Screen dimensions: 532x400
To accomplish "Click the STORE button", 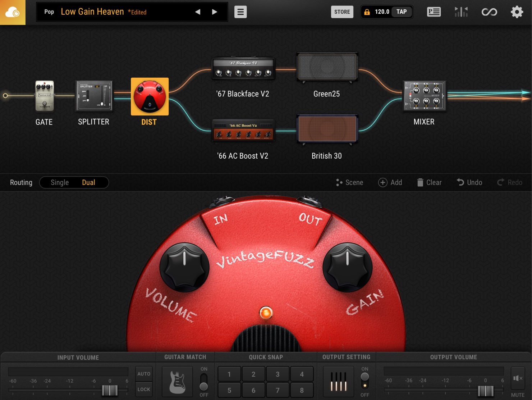I will (x=342, y=12).
